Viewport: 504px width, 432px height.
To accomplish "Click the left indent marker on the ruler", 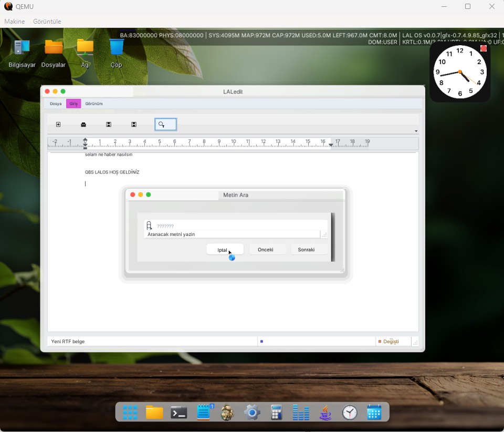I will click(x=85, y=143).
